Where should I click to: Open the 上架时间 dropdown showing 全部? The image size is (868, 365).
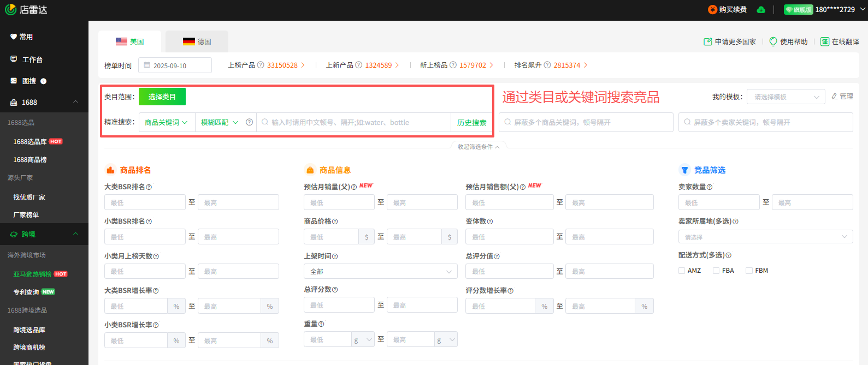381,271
